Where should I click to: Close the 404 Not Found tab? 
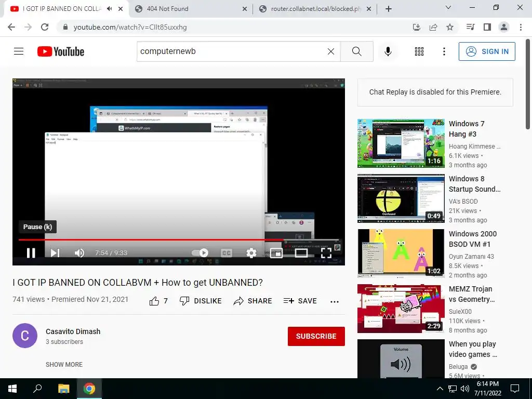(x=245, y=9)
